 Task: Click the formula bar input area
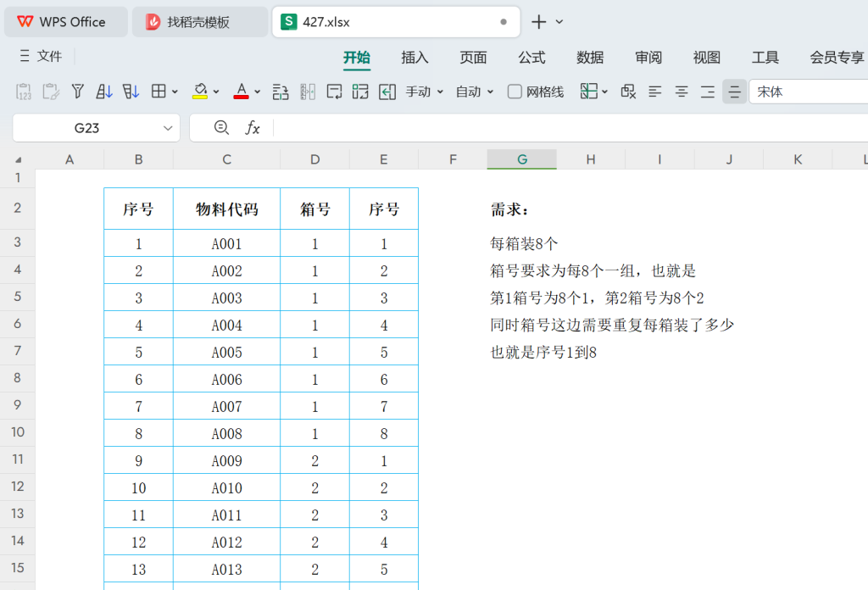pos(570,128)
